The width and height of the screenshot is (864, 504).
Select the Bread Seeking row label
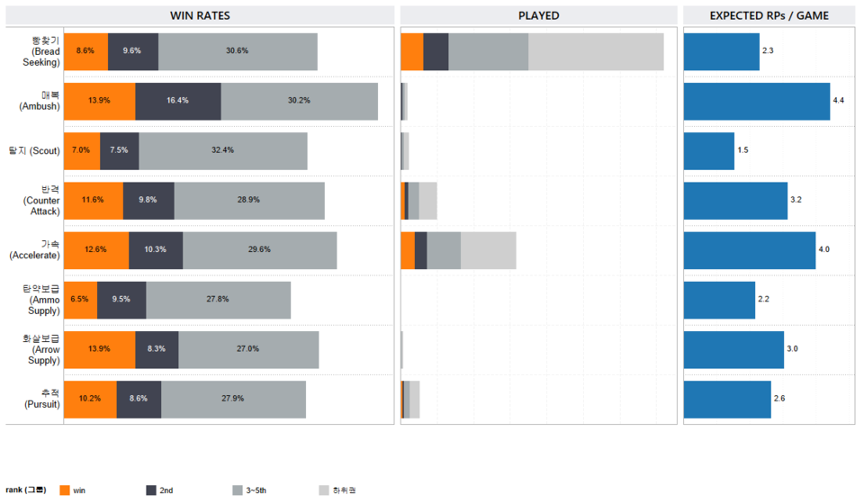(x=40, y=51)
